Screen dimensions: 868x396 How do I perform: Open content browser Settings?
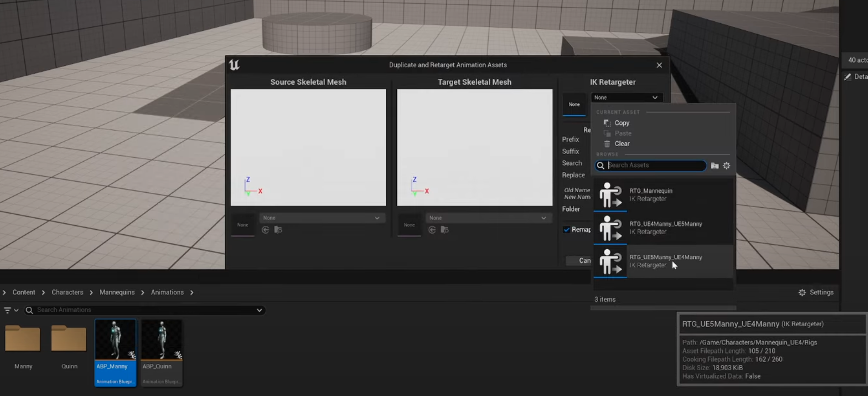pyautogui.click(x=816, y=292)
